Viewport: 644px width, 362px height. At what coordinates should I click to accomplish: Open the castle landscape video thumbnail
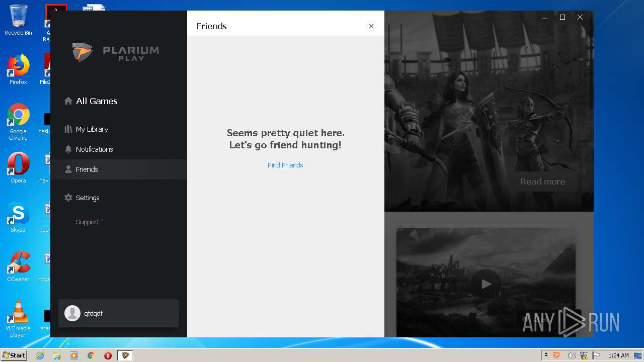point(486,282)
